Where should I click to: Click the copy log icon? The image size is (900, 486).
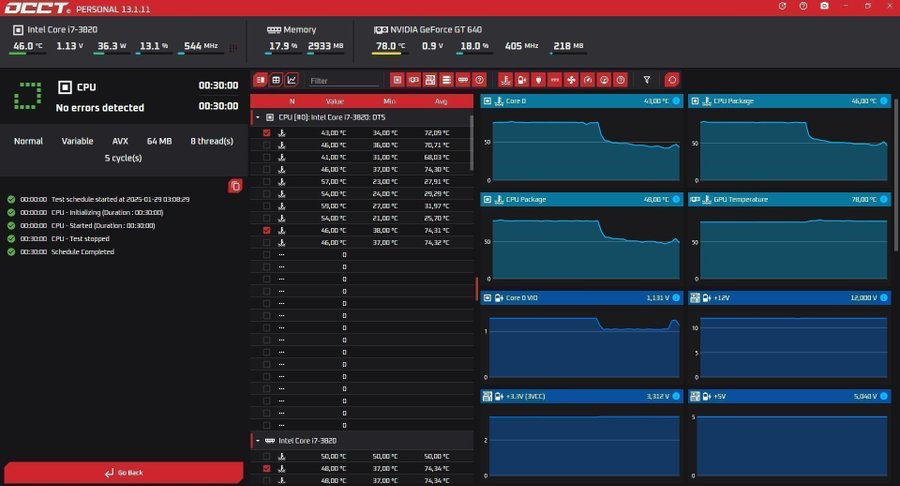click(x=235, y=185)
